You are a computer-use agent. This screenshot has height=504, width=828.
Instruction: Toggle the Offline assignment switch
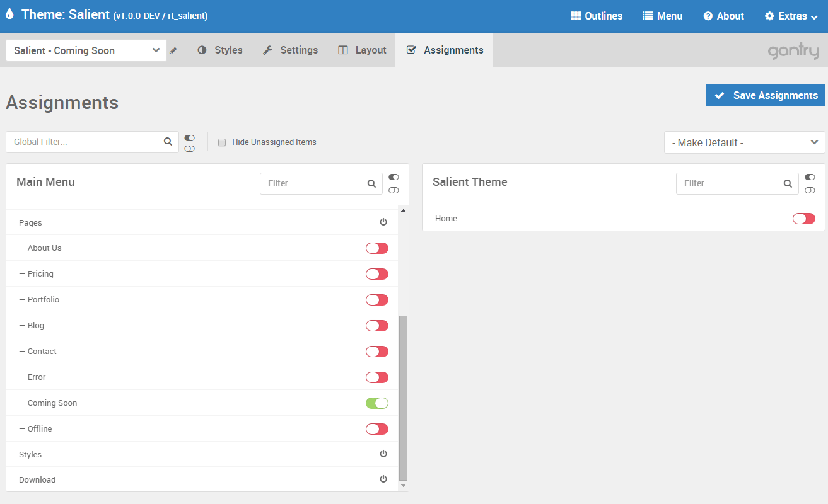(x=377, y=429)
